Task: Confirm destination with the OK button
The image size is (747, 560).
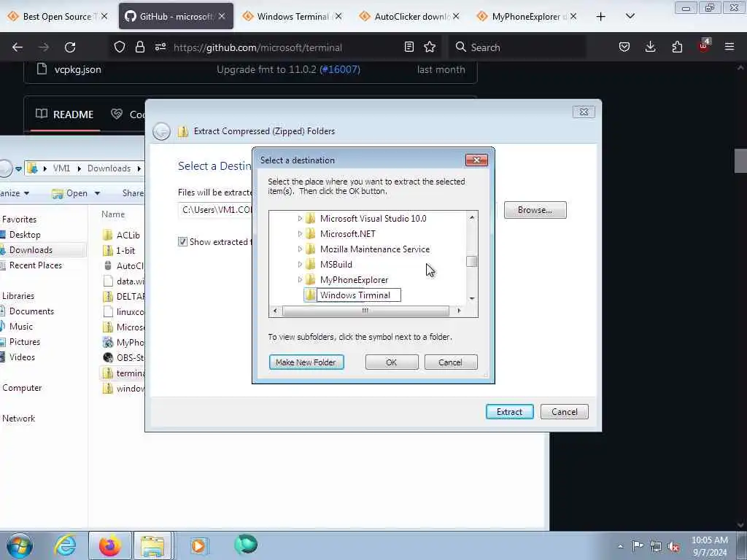Action: 391,362
